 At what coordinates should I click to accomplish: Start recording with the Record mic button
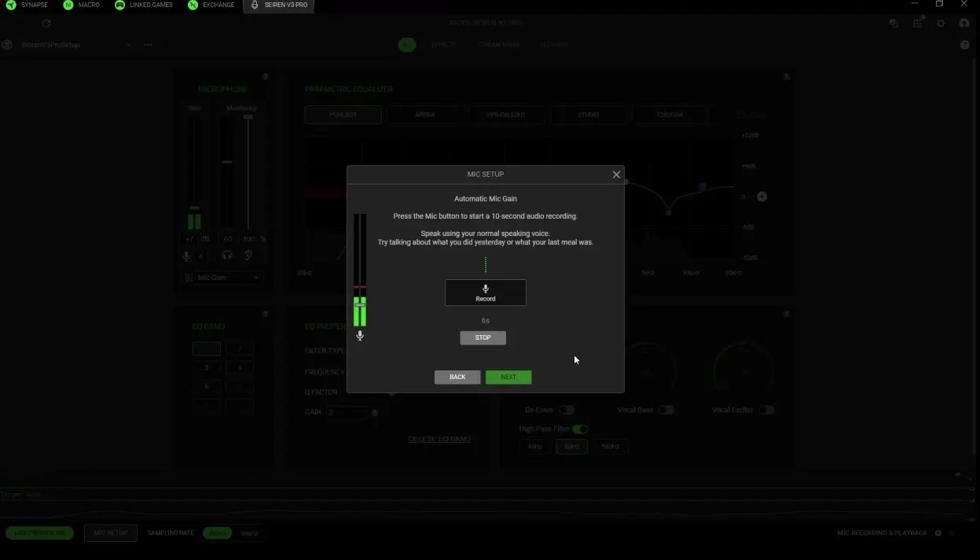(485, 293)
